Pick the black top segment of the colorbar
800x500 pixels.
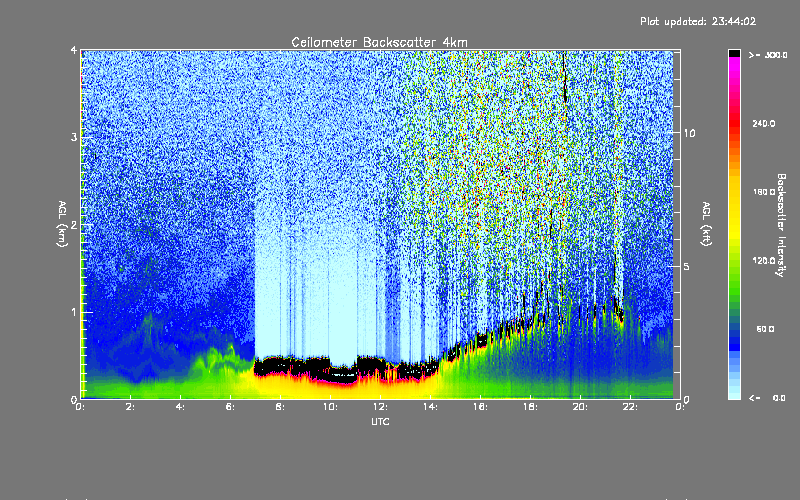[734, 53]
